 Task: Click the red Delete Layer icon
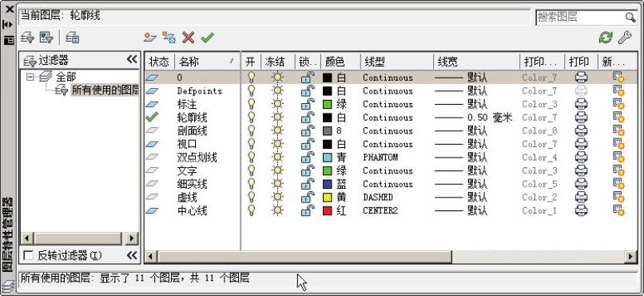188,38
